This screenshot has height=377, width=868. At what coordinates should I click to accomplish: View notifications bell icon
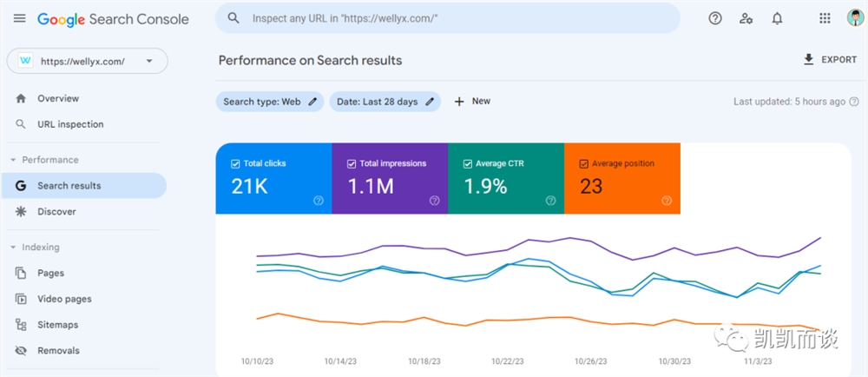tap(777, 18)
